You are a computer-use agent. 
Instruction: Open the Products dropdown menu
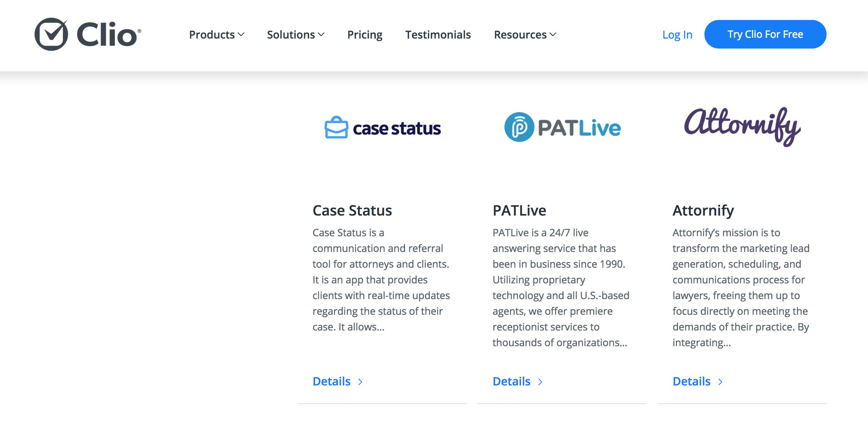point(216,35)
